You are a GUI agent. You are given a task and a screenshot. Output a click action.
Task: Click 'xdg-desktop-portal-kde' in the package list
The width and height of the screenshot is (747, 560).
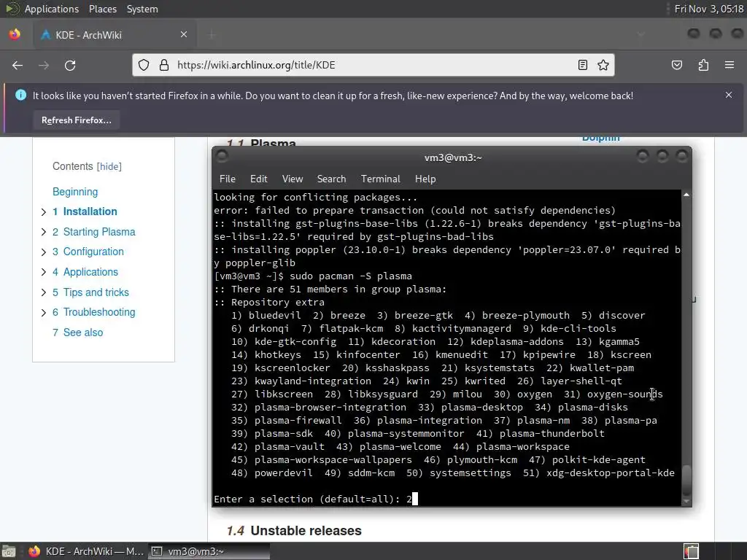click(x=611, y=472)
